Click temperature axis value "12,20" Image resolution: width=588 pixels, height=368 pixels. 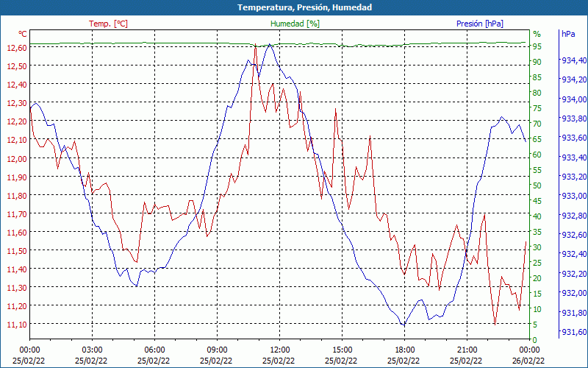pyautogui.click(x=16, y=121)
